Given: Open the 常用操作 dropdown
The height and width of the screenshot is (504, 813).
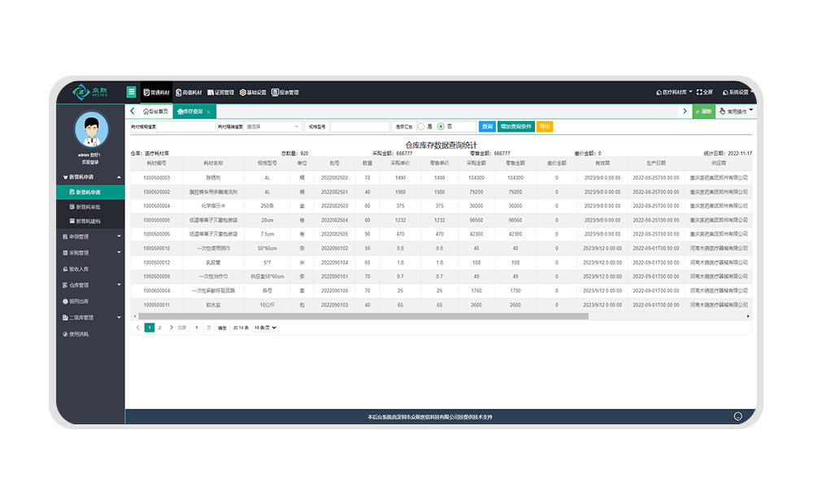Looking at the screenshot, I should pos(737,111).
